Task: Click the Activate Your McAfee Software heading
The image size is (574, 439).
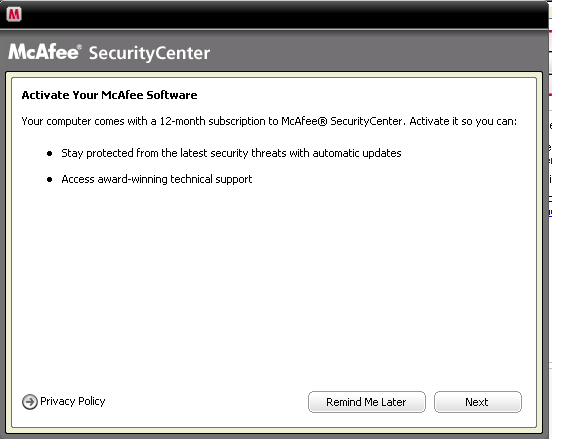Action: point(109,95)
